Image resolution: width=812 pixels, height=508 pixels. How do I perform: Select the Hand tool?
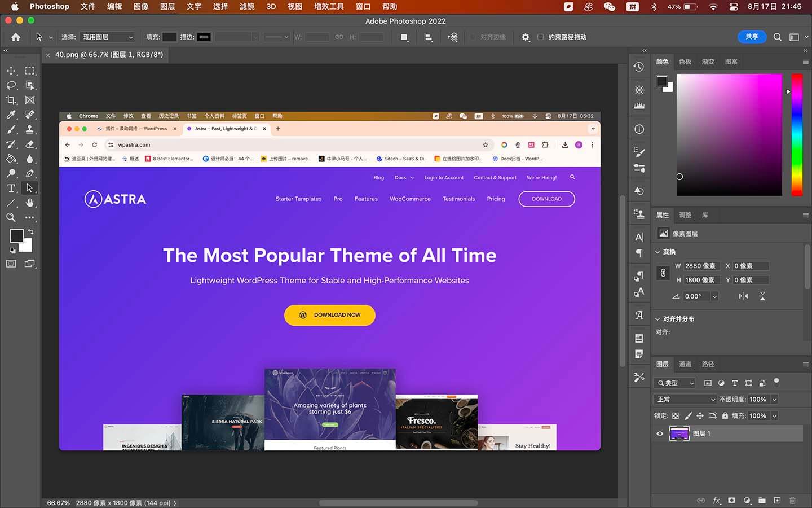tap(30, 203)
